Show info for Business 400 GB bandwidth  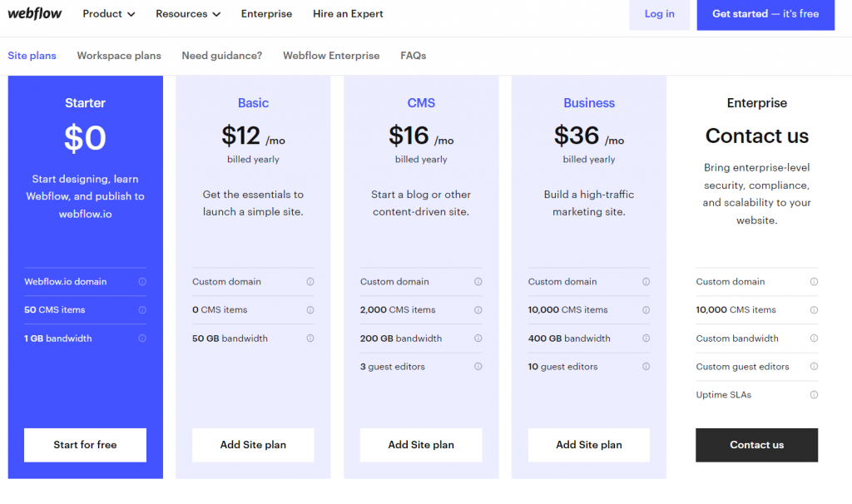646,338
